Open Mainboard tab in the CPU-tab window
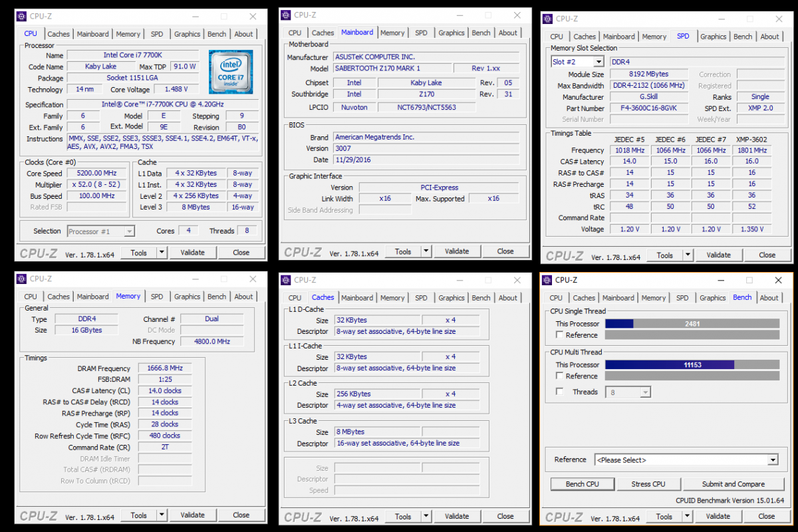798x532 pixels. (x=93, y=34)
